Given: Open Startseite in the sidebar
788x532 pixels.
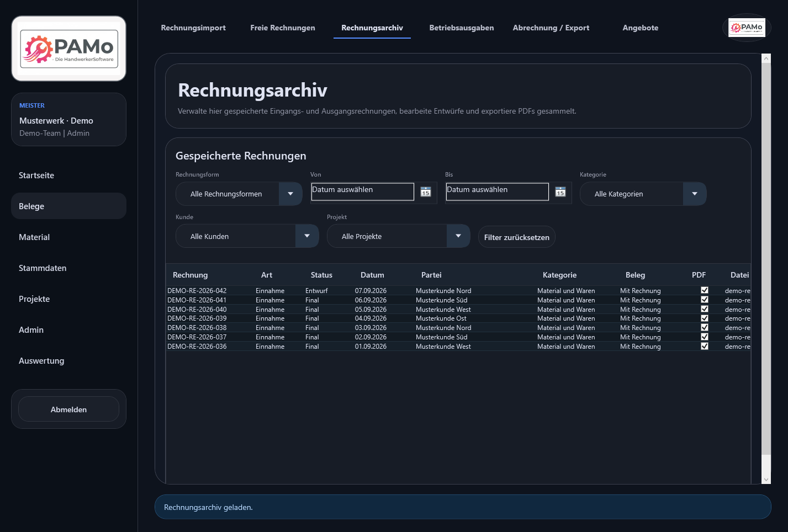Looking at the screenshot, I should (69, 175).
